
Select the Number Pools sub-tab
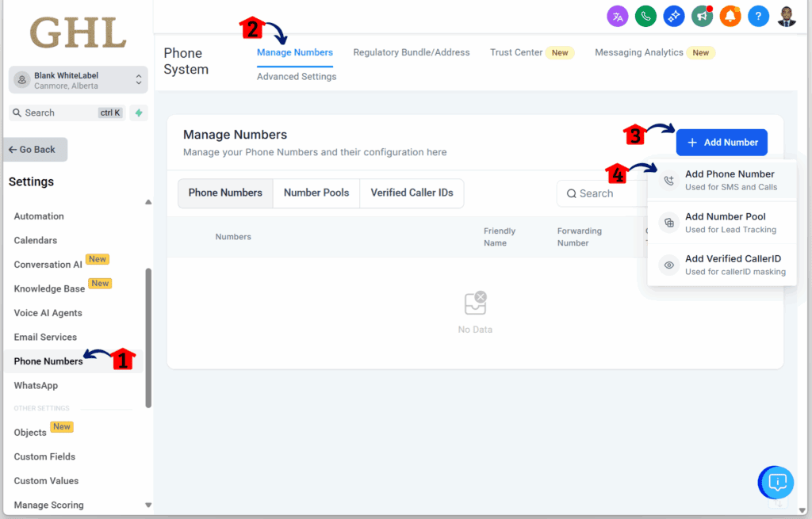[316, 193]
